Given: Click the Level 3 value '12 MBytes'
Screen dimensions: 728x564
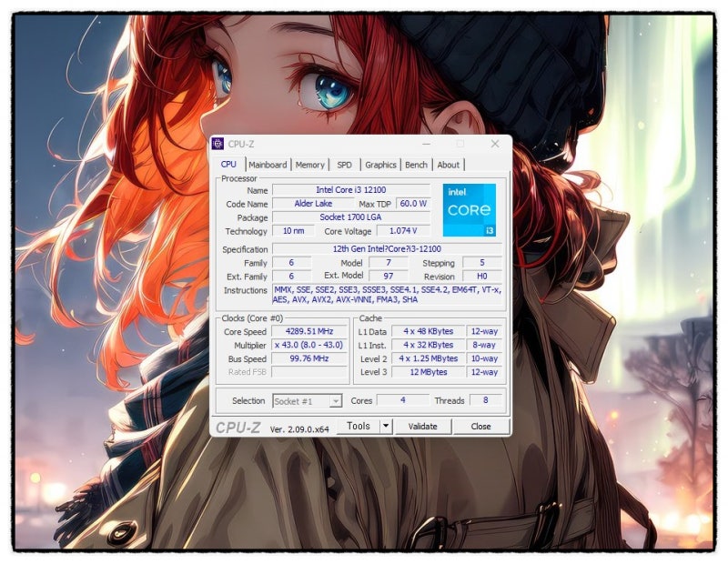Looking at the screenshot, I should click(x=428, y=372).
